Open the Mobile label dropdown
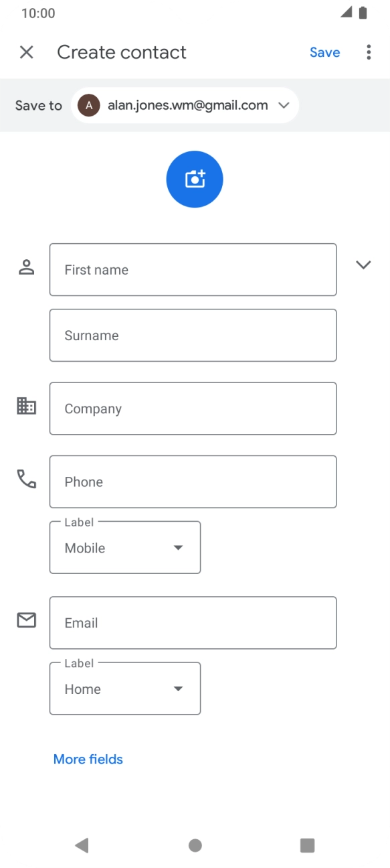 point(124,547)
